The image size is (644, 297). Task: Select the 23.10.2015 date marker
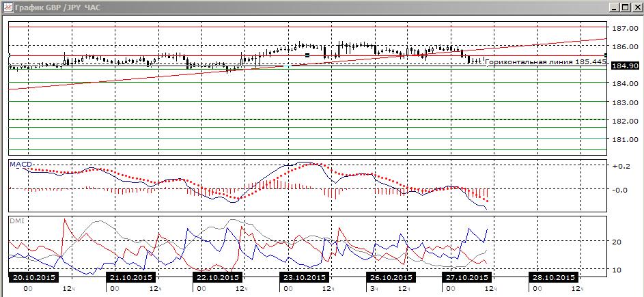(x=303, y=277)
